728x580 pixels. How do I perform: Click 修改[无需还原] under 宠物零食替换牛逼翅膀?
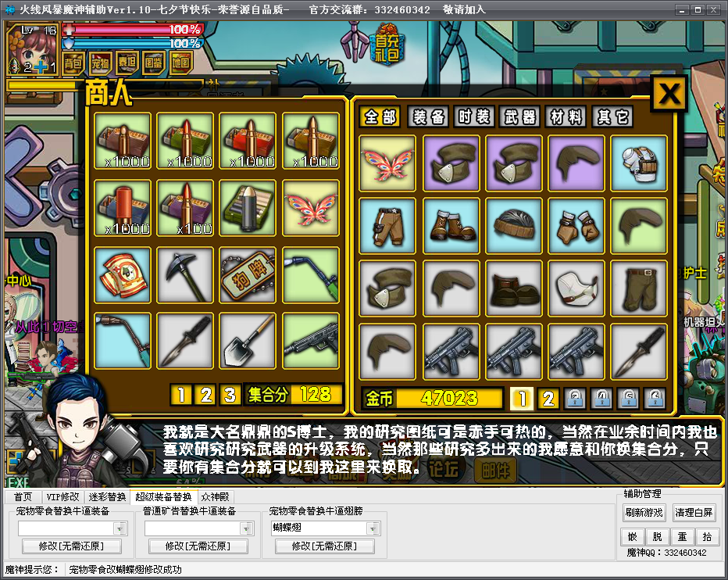tap(324, 546)
